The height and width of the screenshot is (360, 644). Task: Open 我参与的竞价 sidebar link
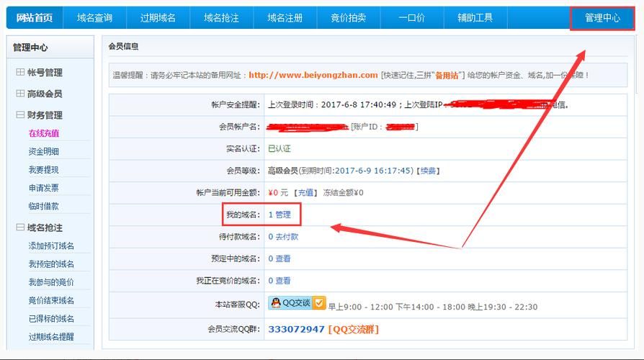click(51, 282)
